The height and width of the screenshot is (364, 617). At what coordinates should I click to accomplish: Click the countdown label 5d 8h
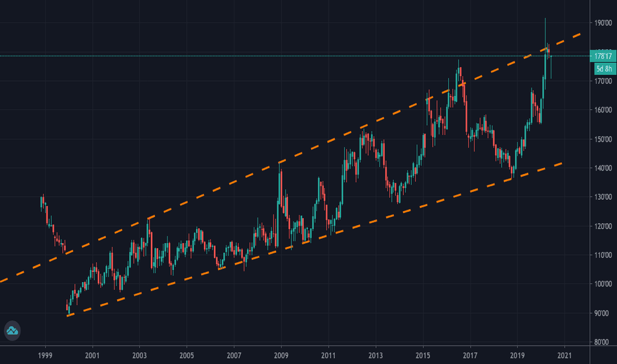point(605,69)
